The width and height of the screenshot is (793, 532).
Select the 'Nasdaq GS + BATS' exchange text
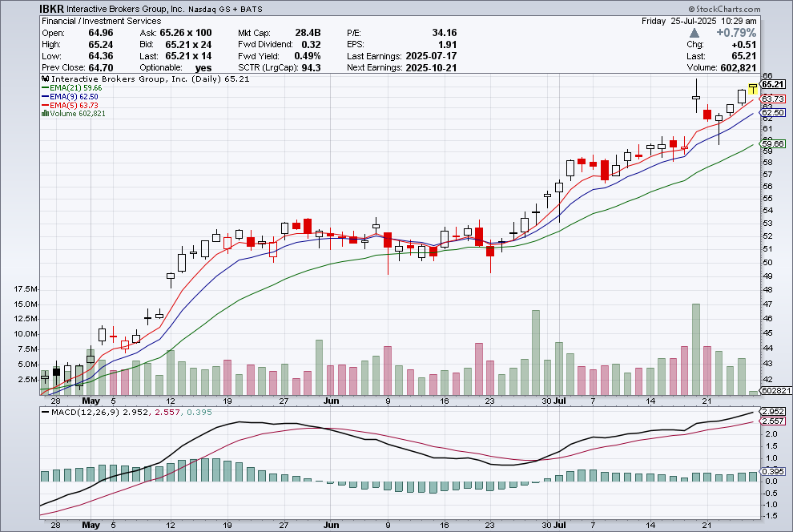(x=225, y=10)
